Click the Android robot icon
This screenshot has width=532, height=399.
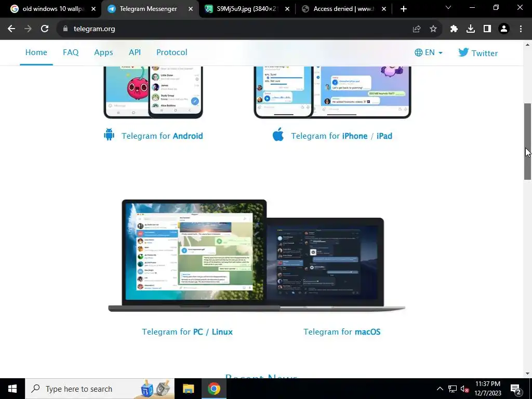click(x=109, y=135)
